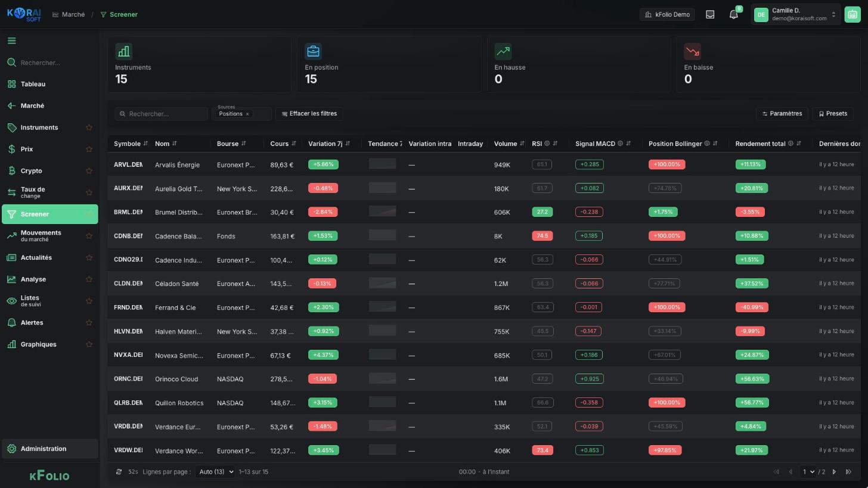868x488 pixels.
Task: Open the Analyse section
Action: tap(50, 279)
